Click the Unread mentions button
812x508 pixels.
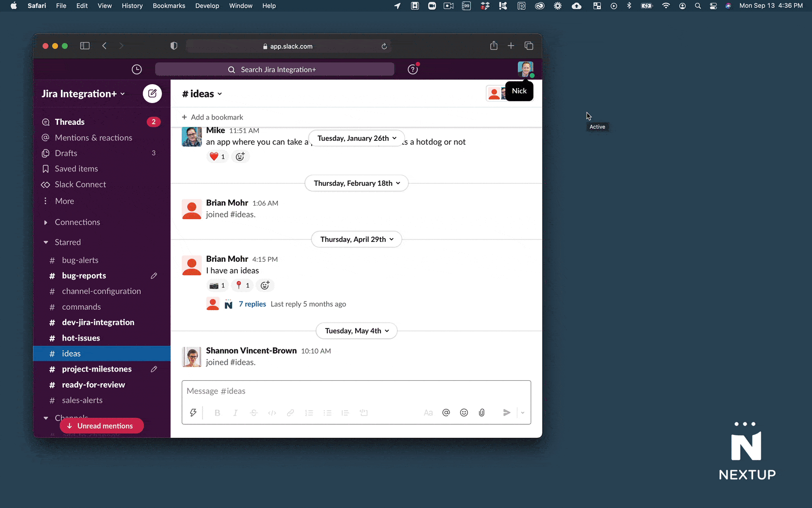(101, 426)
